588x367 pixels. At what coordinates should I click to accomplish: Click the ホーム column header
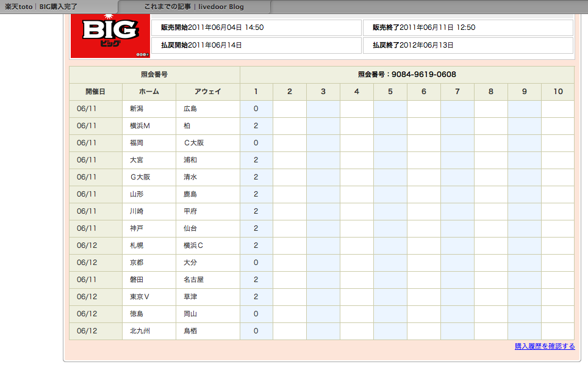pos(149,92)
